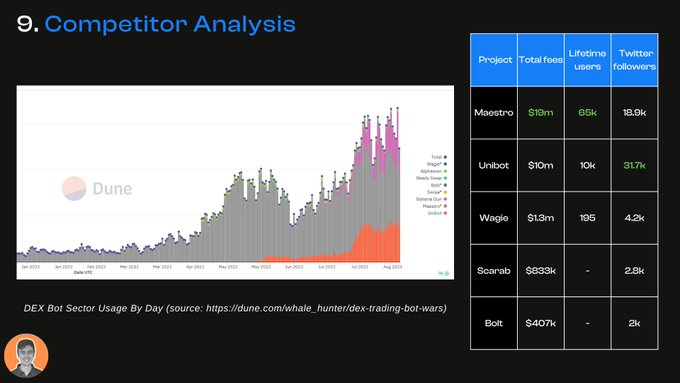Image resolution: width=680 pixels, height=383 pixels.
Task: Select the Scarab project row name
Action: [x=494, y=271]
